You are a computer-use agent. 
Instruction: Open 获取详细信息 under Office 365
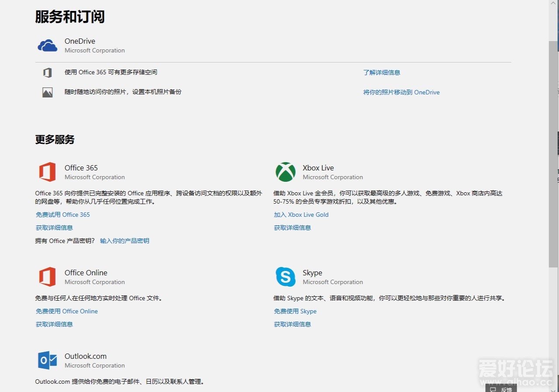point(54,228)
